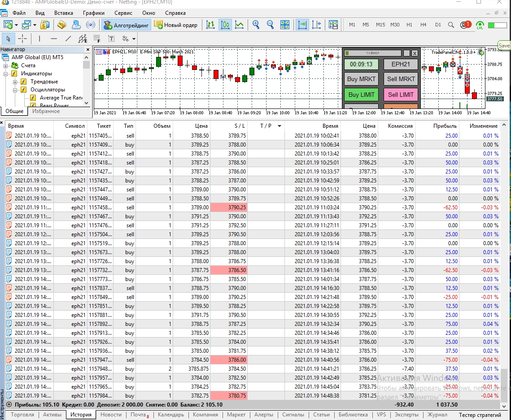Screen dimensions: 511x420
Task: Click the tile windows icon
Action: point(285,25)
